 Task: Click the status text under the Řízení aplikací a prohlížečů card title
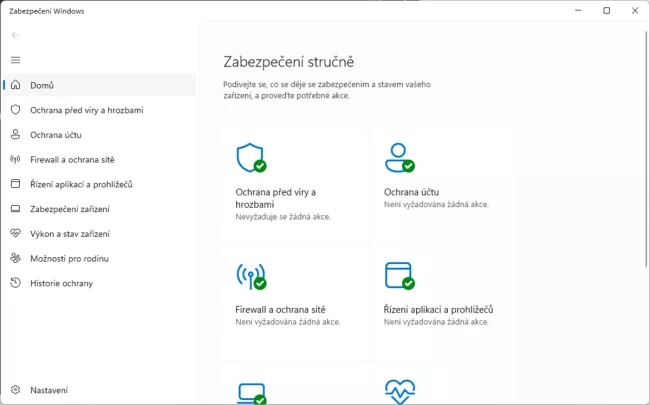(436, 322)
